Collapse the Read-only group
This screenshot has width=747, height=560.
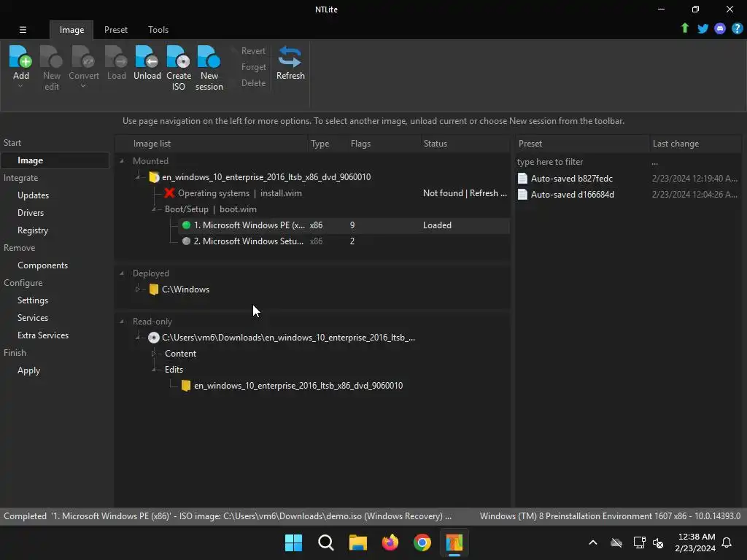point(122,322)
